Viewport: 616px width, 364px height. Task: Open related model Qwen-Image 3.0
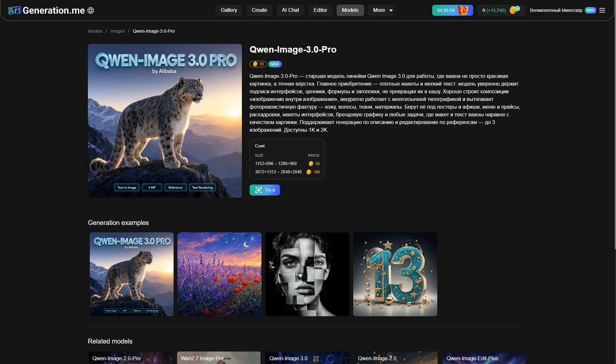coord(307,358)
